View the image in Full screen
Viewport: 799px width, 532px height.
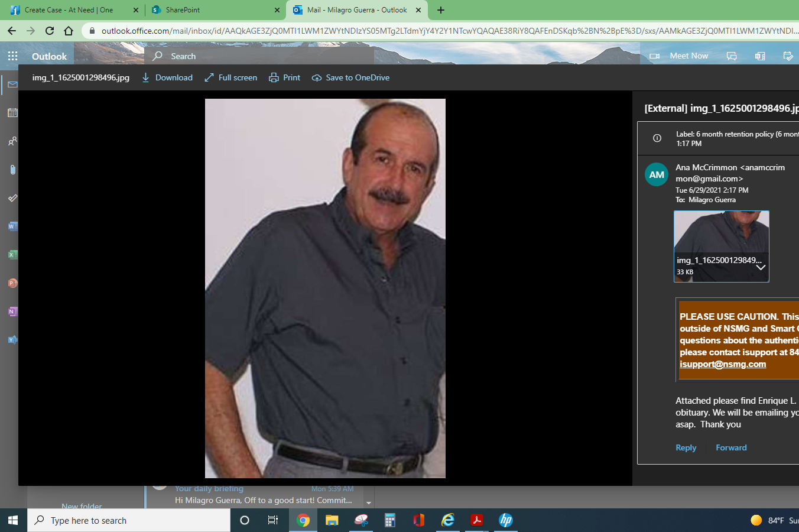pyautogui.click(x=231, y=77)
